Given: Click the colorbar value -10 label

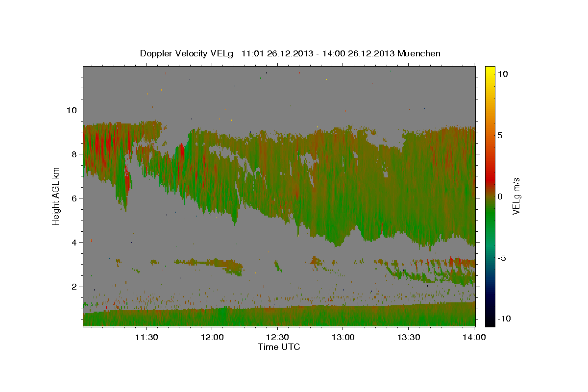Looking at the screenshot, I should pyautogui.click(x=503, y=318).
